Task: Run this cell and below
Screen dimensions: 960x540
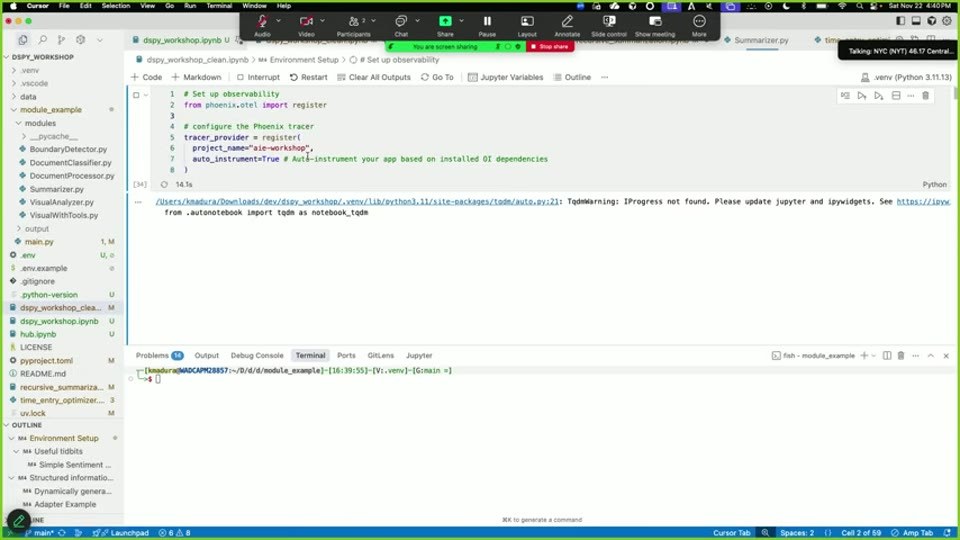Action: point(879,96)
